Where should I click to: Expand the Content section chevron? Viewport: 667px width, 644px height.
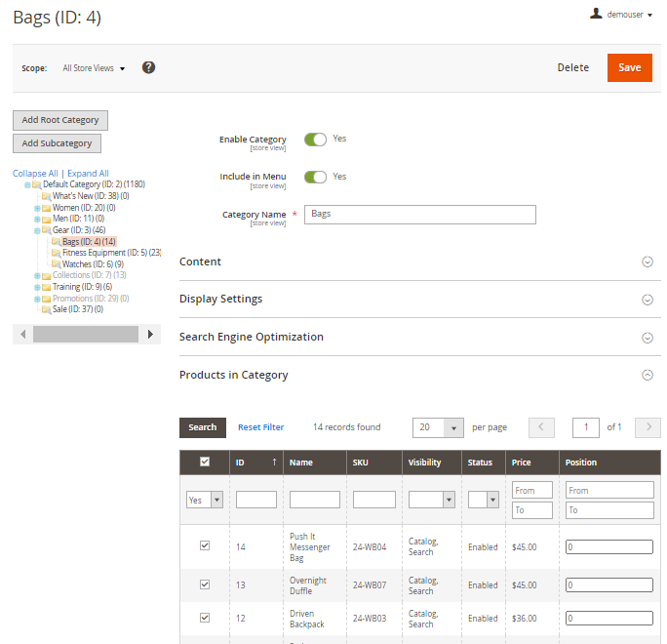[647, 262]
